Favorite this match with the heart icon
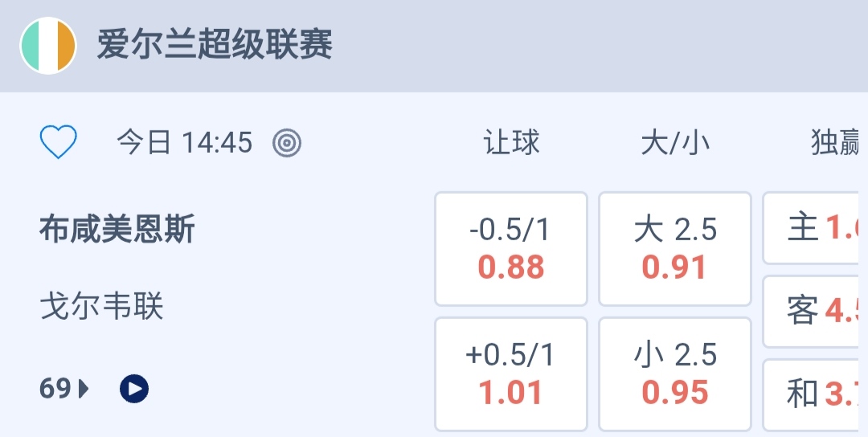Viewport: 868px width, 437px height. pos(59,143)
